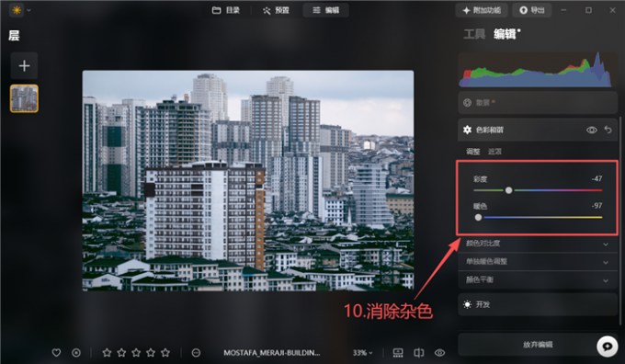Rate the photo one star
This screenshot has width=625, height=364.
point(107,353)
